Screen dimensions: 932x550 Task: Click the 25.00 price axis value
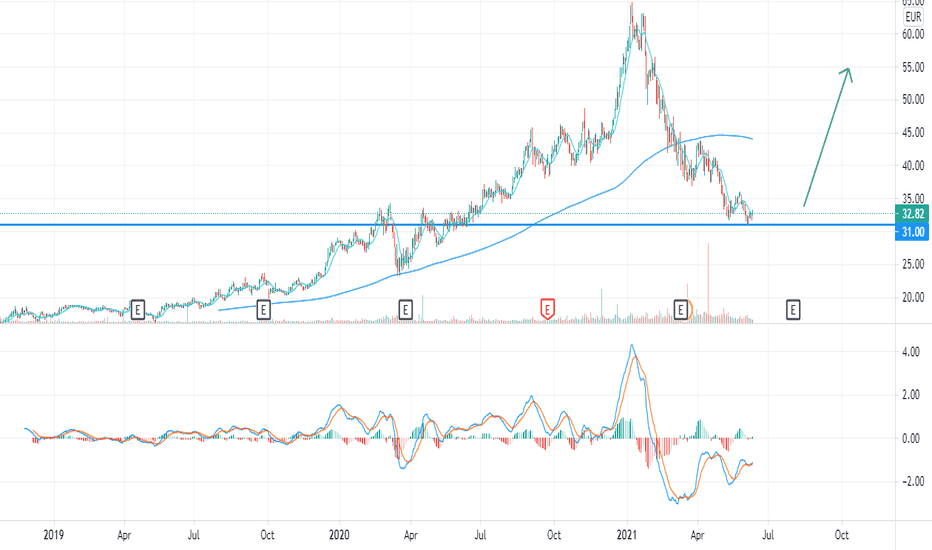point(913,264)
